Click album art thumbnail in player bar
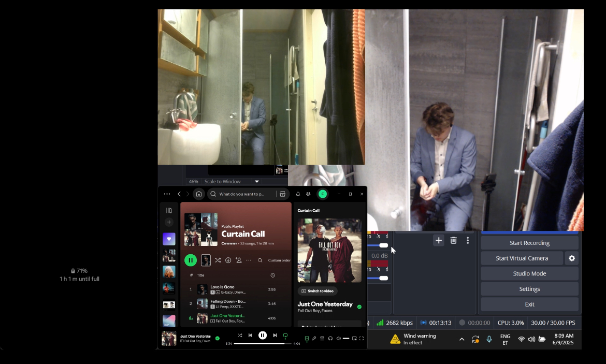Screen dimensions: 606x364 pos(169,339)
